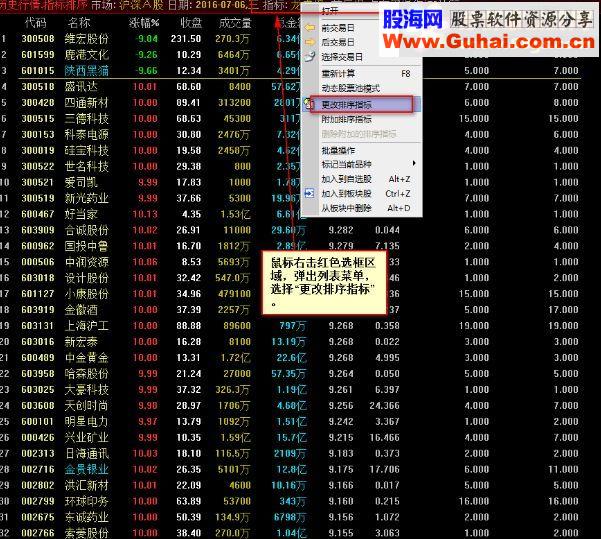Select stock code 300508
Viewport: 601px width, 539px height.
(x=38, y=39)
